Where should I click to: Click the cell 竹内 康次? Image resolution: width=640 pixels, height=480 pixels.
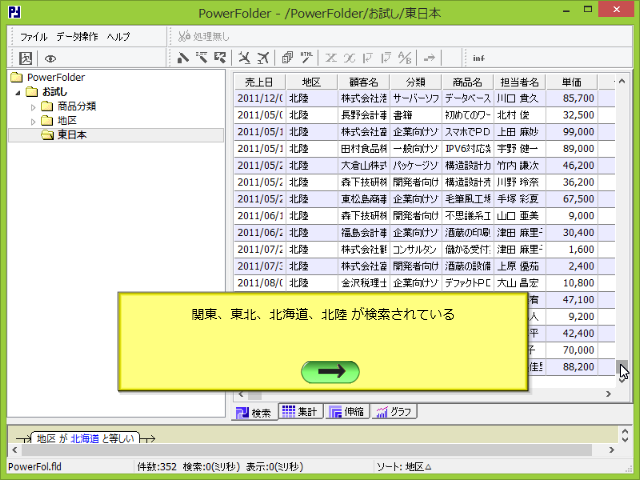point(520,165)
